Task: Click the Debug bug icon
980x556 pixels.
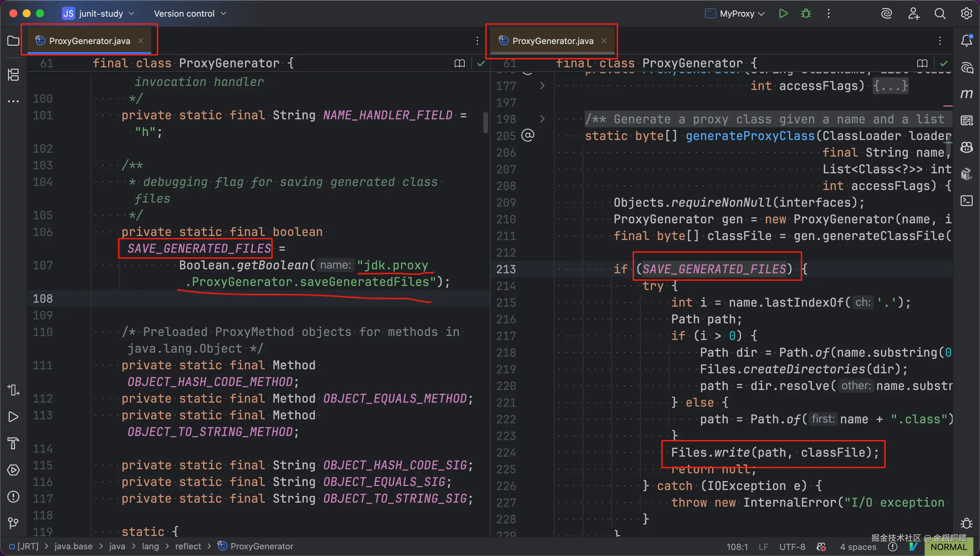Action: (806, 14)
